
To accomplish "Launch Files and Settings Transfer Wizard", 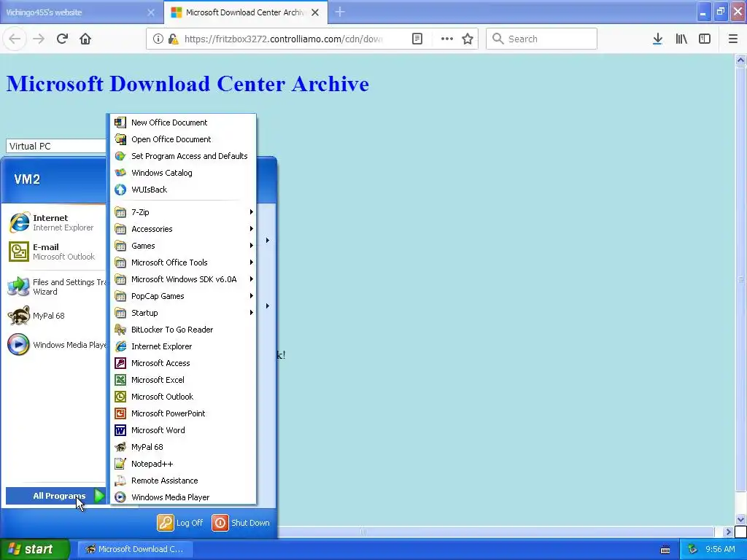I will [55, 287].
